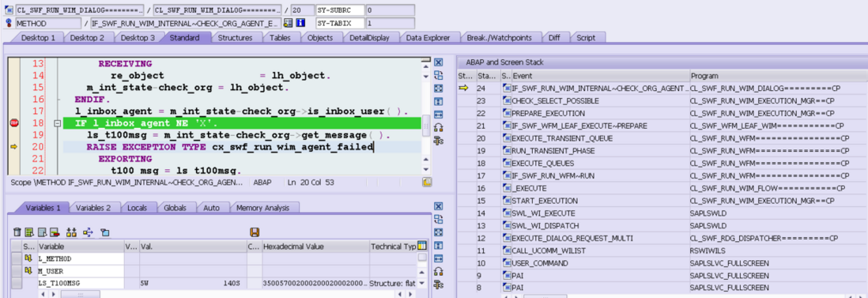The height and width of the screenshot is (298, 868).
Task: Click event icon of SWL_WI_EXECUTE row
Action: pyautogui.click(x=507, y=213)
